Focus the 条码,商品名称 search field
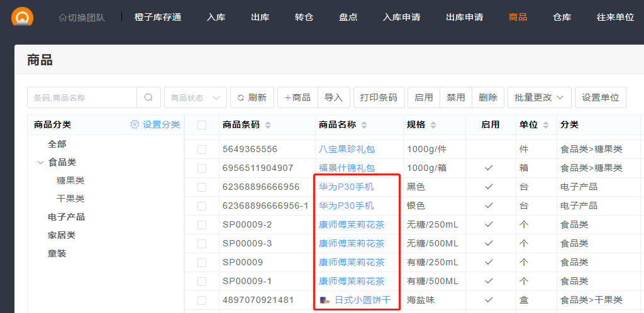This screenshot has width=644, height=313. pyautogui.click(x=82, y=97)
